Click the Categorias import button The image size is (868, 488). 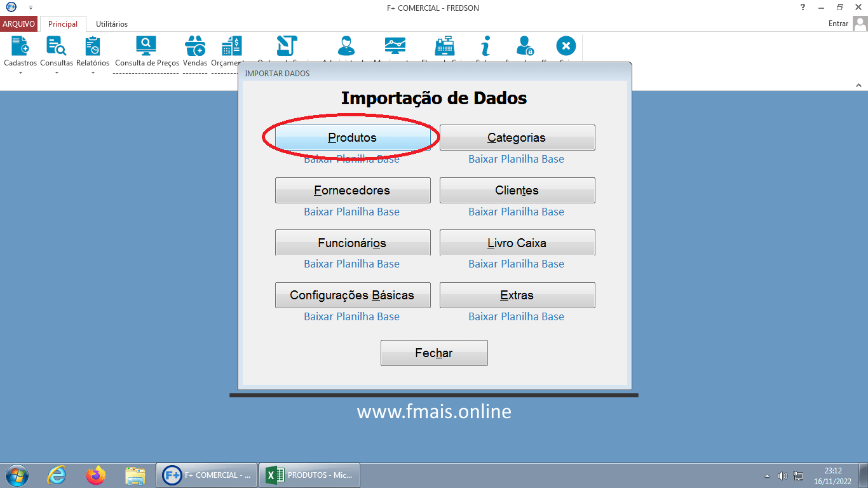tap(517, 137)
